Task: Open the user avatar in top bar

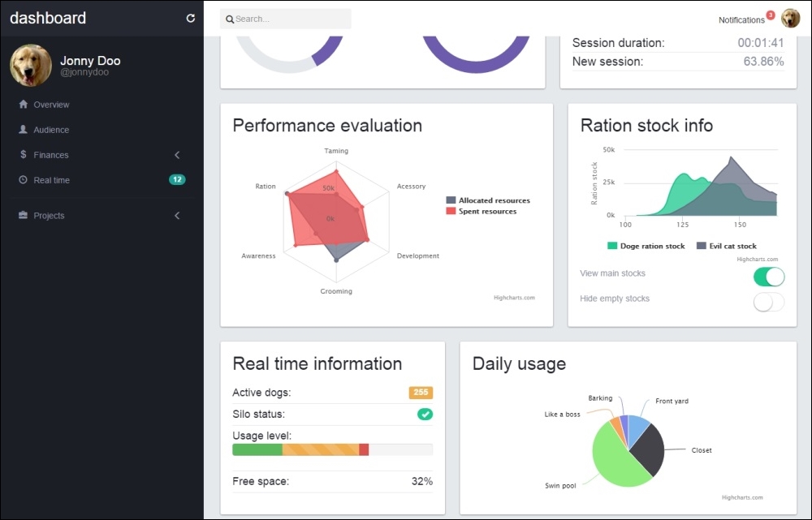Action: (x=790, y=18)
